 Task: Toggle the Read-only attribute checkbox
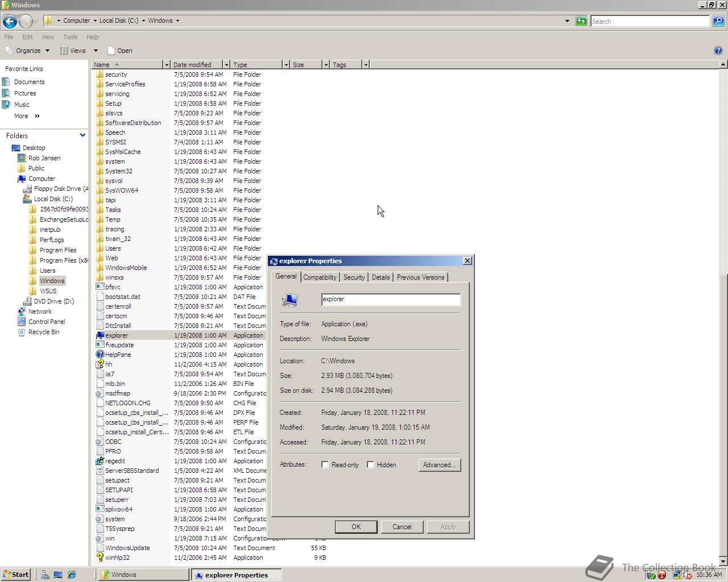click(x=325, y=465)
